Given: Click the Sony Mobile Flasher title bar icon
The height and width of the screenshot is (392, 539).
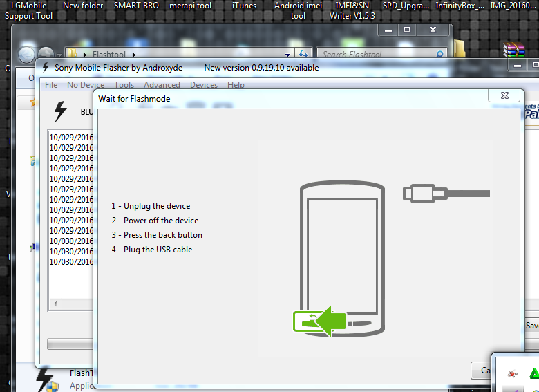Looking at the screenshot, I should tap(46, 68).
